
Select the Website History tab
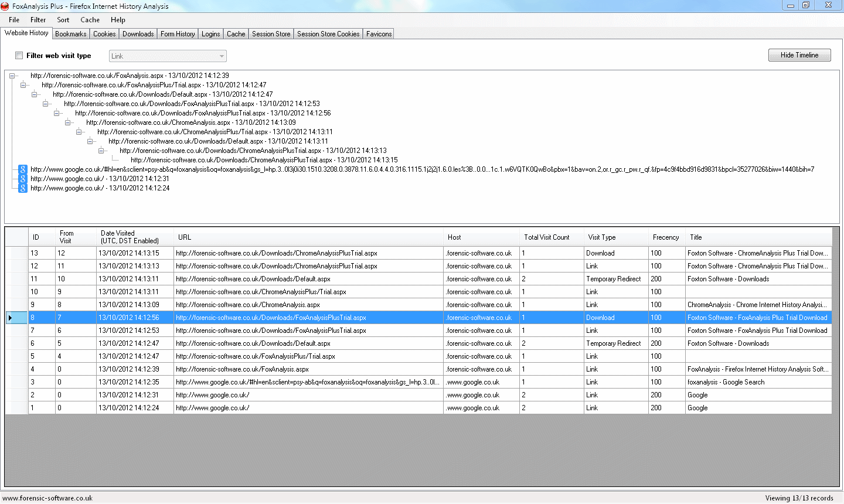26,33
